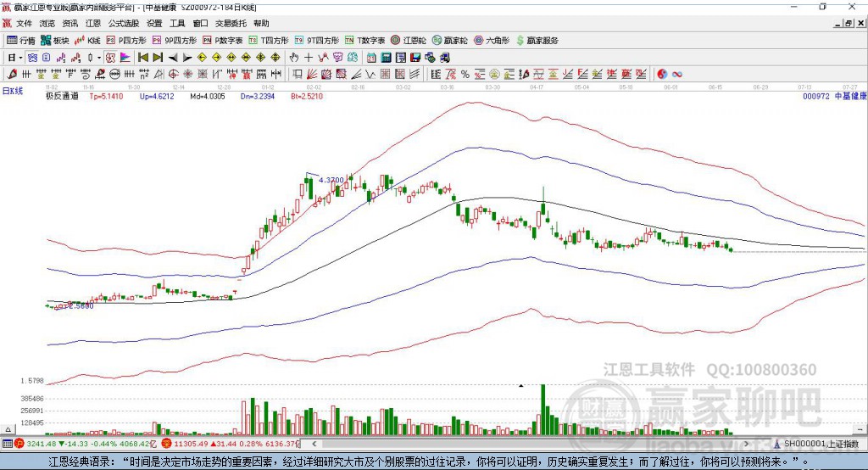Move chart left with black arrow
The image size is (868, 470).
point(173,58)
